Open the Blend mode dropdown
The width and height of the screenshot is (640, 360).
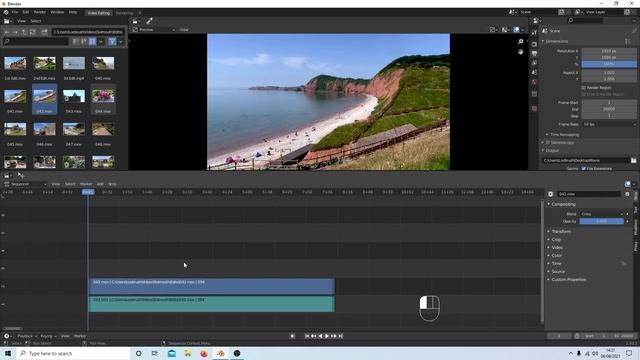tap(601, 214)
